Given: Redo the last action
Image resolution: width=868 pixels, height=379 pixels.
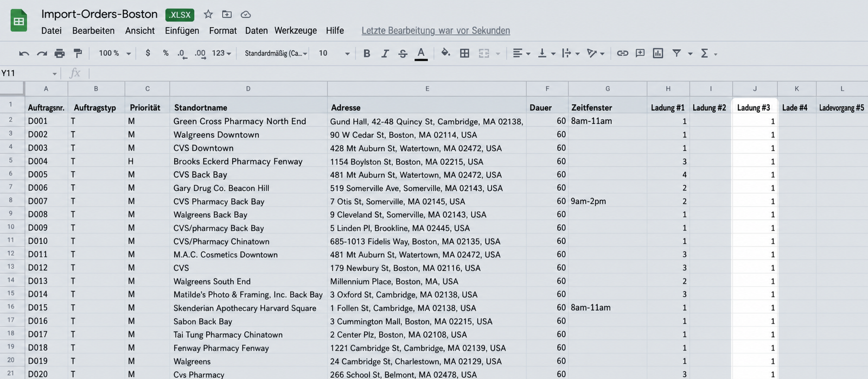Looking at the screenshot, I should [42, 53].
